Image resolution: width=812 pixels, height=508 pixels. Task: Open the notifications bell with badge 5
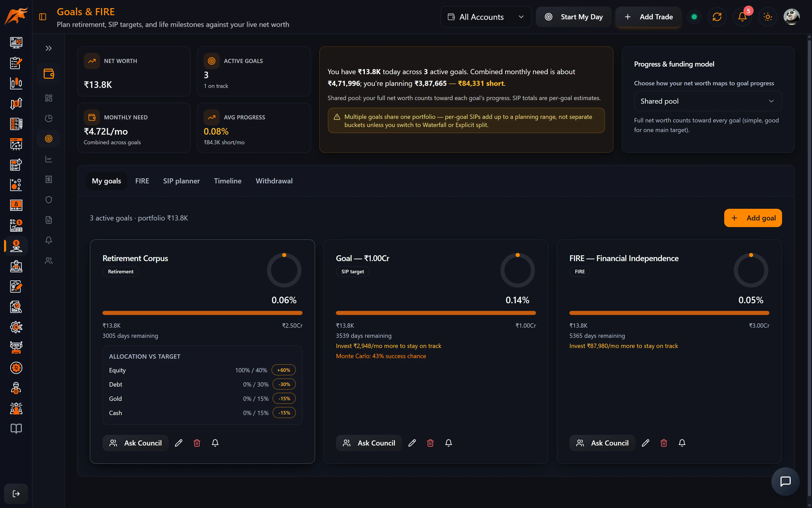click(742, 17)
